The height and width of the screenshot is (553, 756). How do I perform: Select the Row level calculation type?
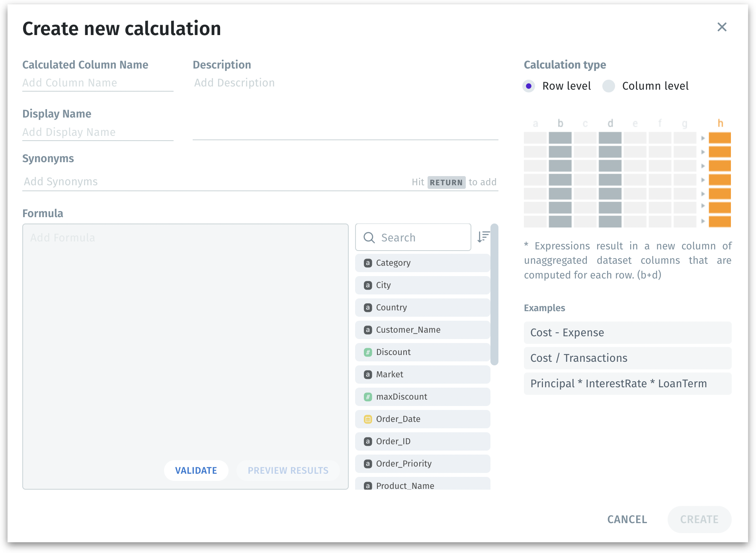click(x=529, y=86)
